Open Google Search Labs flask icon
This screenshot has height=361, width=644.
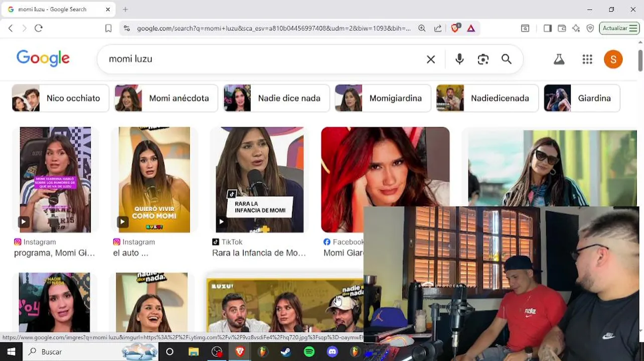pos(559,59)
